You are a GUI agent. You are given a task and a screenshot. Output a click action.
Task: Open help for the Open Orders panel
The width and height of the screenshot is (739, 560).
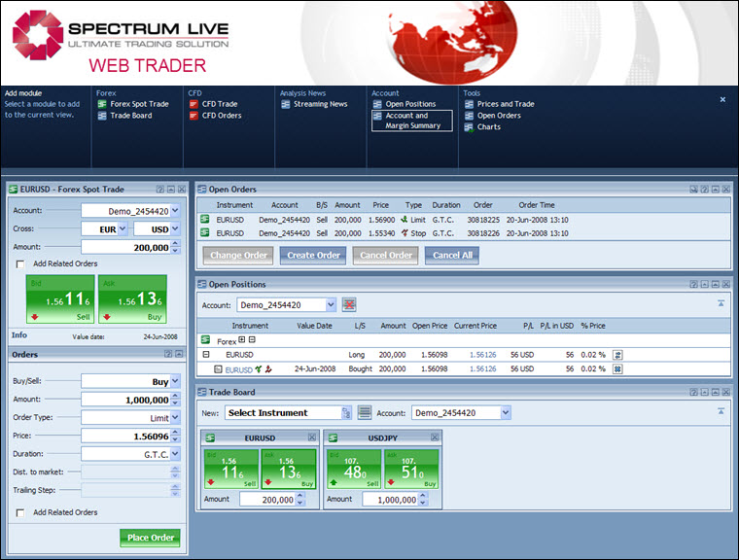point(705,190)
